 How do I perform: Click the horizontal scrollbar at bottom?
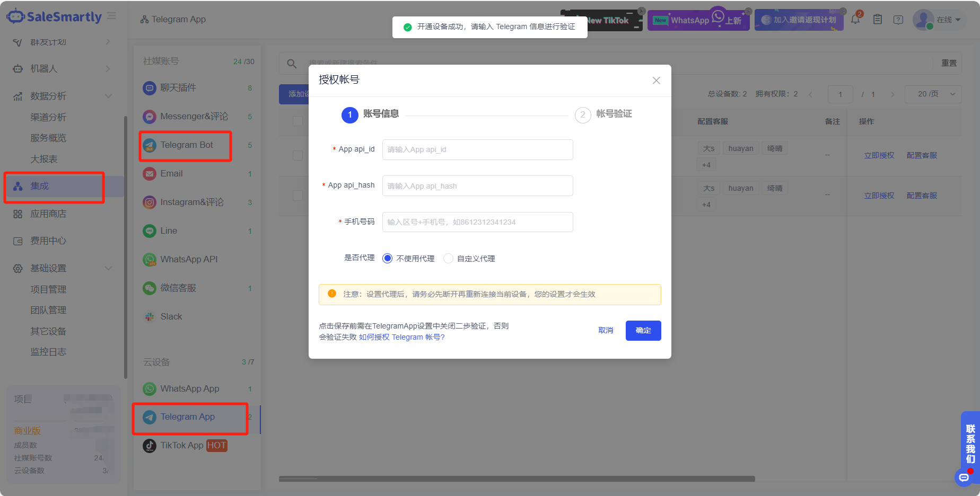coord(517,479)
